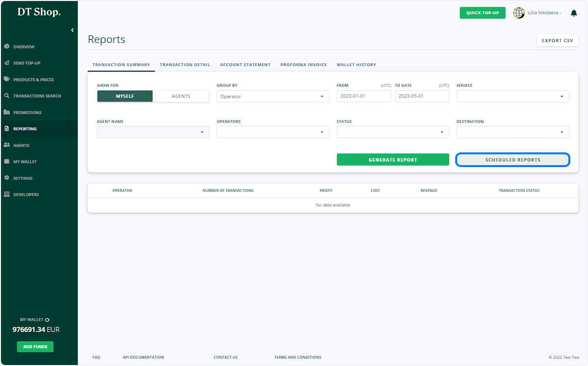This screenshot has height=366, width=588.
Task: Click the Settings gear icon in sidebar
Action: click(x=7, y=178)
